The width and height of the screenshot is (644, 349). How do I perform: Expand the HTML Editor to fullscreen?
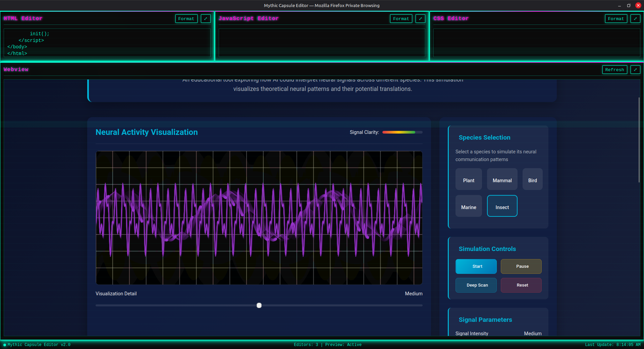click(206, 18)
